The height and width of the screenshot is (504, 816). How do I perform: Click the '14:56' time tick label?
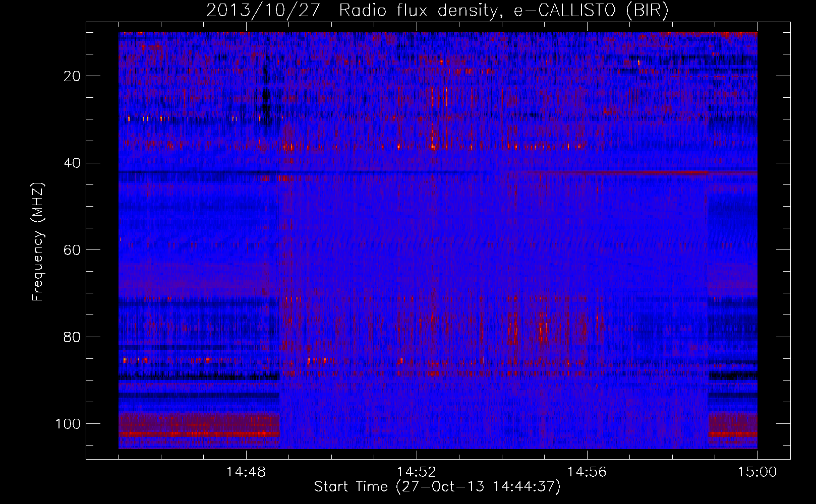click(x=587, y=472)
